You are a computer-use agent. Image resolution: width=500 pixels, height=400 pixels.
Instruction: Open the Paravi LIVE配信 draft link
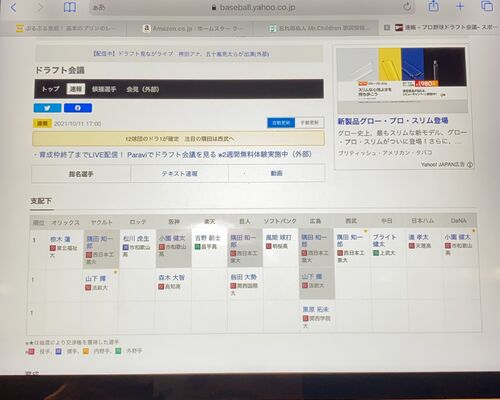tap(175, 155)
